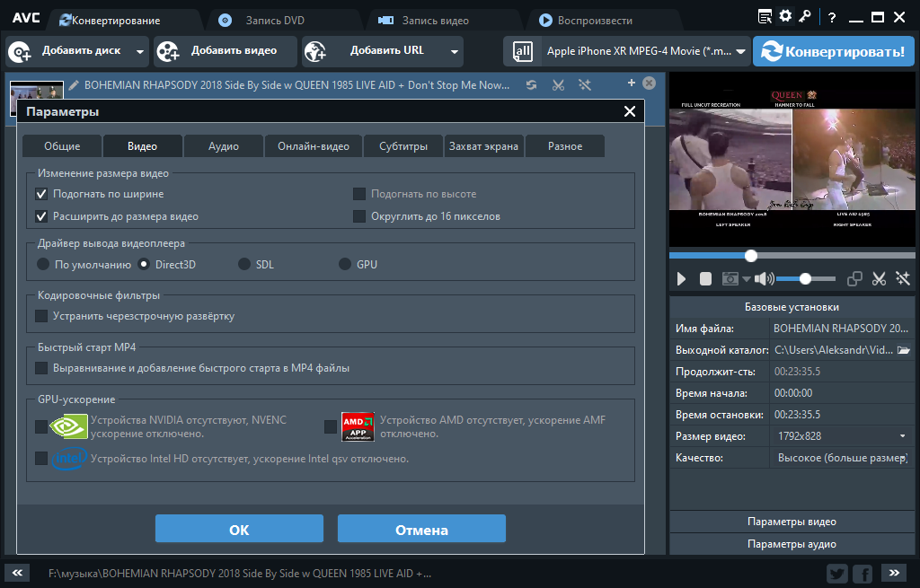This screenshot has height=588, width=920.
Task: Click the Add video film-reel icon
Action: (168, 51)
